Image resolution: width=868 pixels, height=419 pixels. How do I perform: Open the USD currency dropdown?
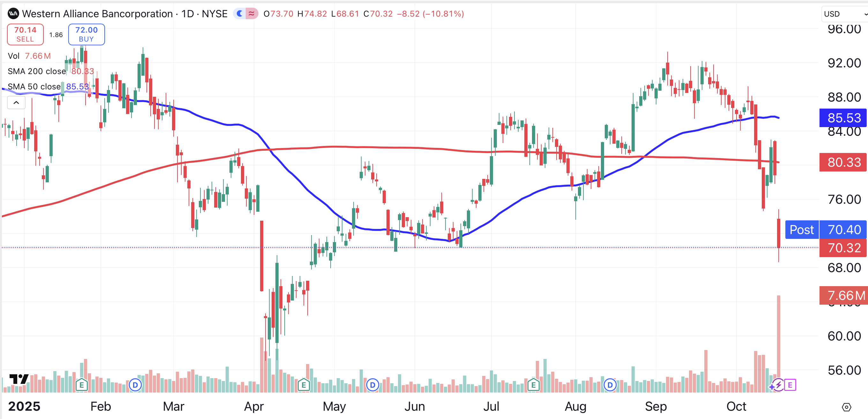pyautogui.click(x=844, y=14)
